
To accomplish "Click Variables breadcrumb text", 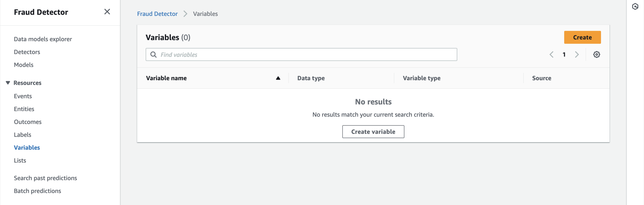I will click(205, 14).
